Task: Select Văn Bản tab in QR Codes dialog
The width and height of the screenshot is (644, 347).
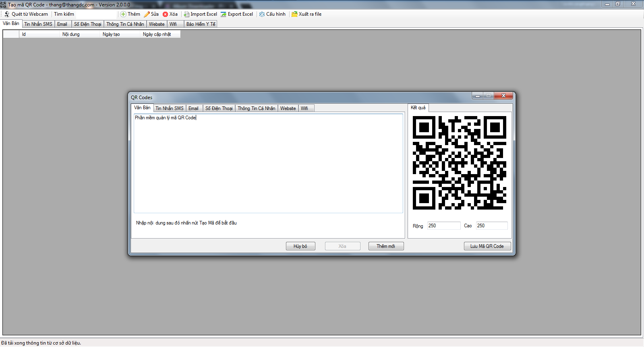Action: [x=142, y=108]
